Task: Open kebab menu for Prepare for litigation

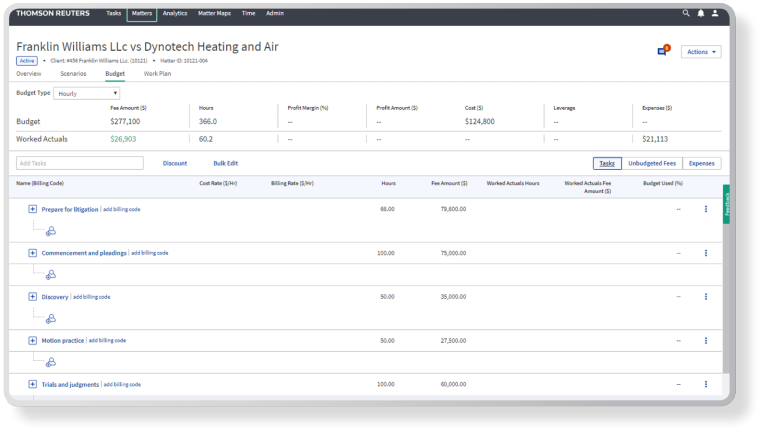Action: (706, 209)
